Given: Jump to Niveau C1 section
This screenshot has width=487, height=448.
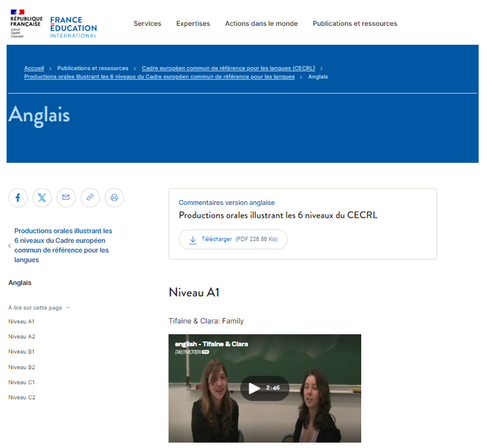Looking at the screenshot, I should (x=22, y=382).
